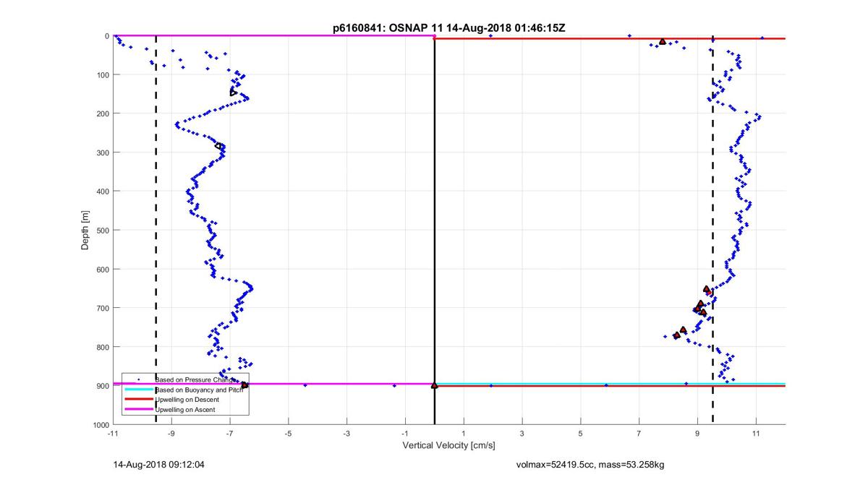Pick the red line sample in the legend

(138, 400)
